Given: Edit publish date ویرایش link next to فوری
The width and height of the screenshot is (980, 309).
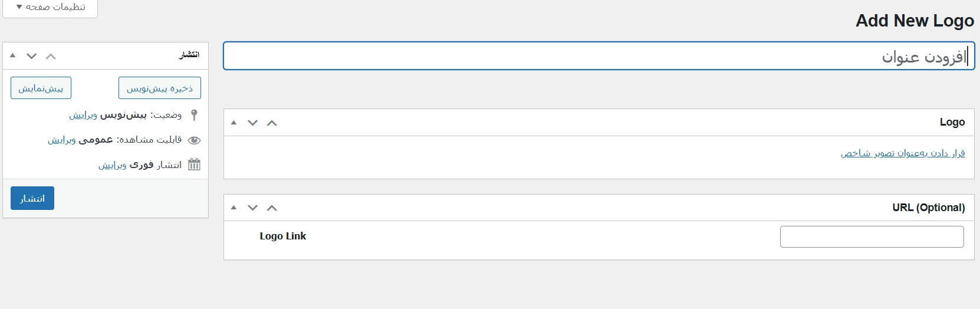Looking at the screenshot, I should point(113,165).
